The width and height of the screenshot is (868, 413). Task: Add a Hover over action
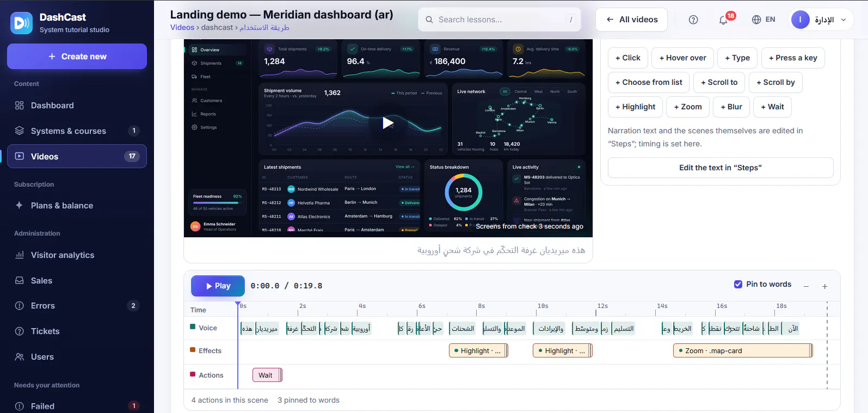(683, 58)
